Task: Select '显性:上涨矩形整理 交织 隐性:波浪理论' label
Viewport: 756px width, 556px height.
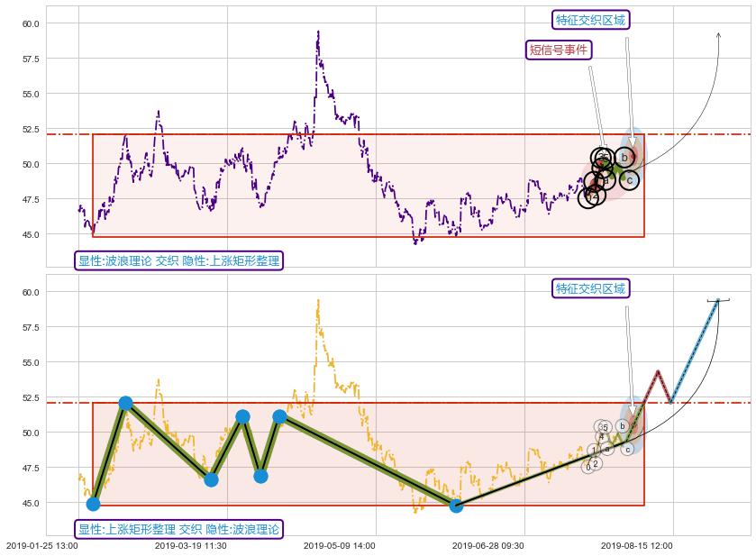Action: [x=178, y=529]
